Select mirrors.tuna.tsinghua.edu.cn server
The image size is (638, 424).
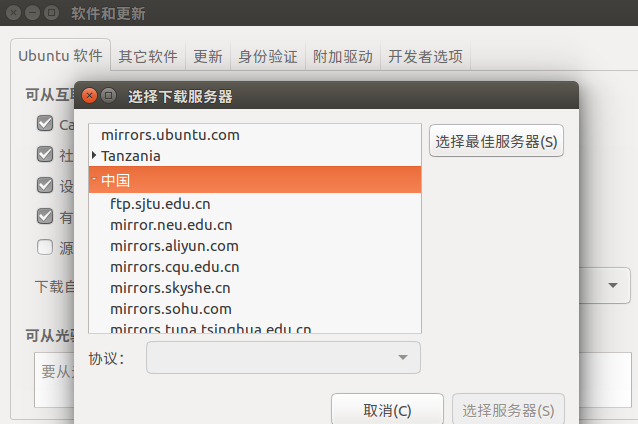[255, 327]
